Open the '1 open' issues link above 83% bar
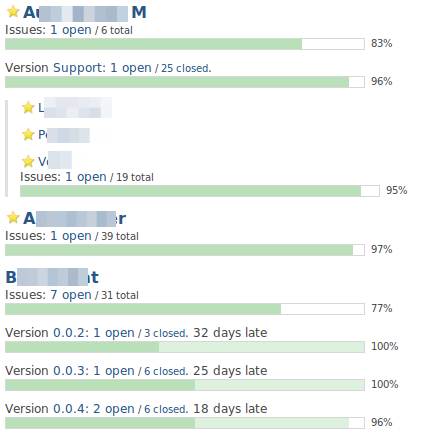The image size is (436, 443). point(71,30)
